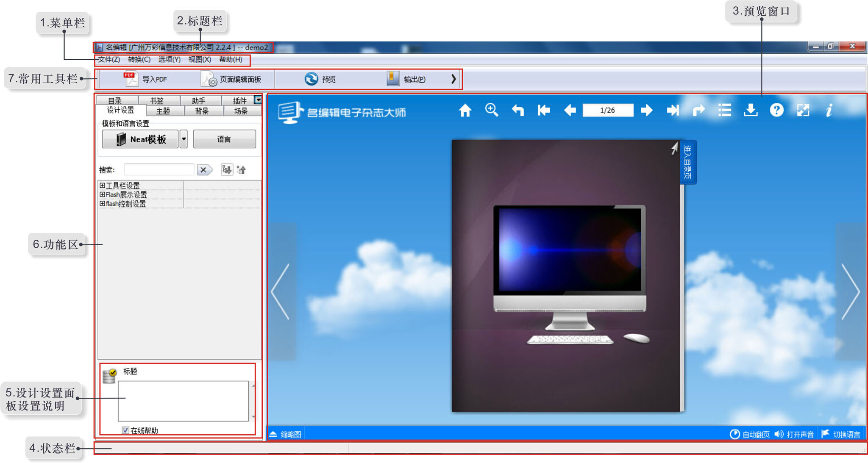This screenshot has height=463, width=868.
Task: Click the home icon in preview toolbar
Action: point(465,111)
